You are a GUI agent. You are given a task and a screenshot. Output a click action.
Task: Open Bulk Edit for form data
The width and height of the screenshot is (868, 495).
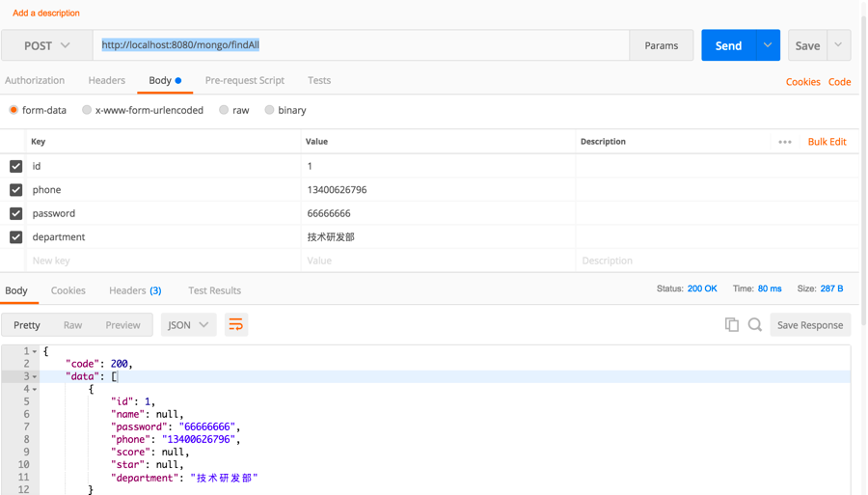827,142
